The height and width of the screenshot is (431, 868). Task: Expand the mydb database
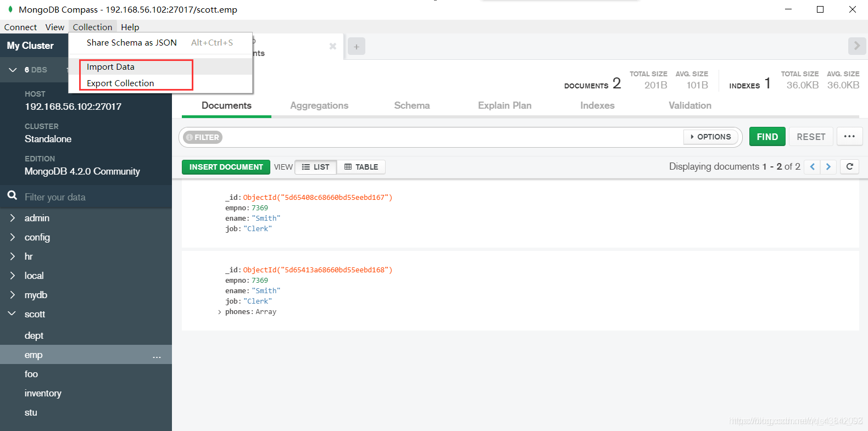click(x=12, y=295)
